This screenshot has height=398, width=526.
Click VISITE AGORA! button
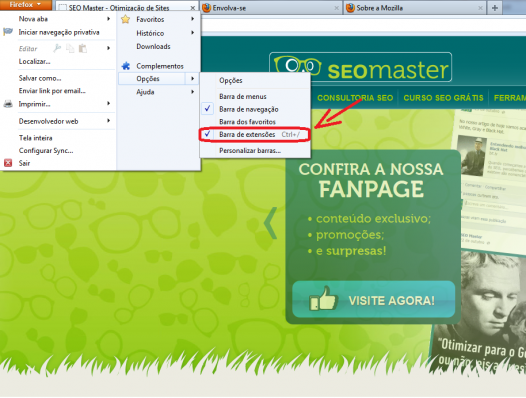[x=374, y=300]
